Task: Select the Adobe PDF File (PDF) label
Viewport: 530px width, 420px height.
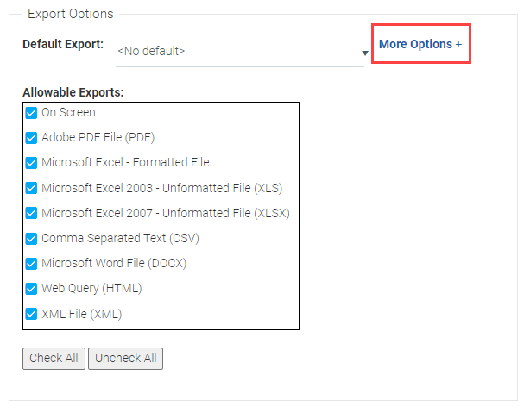Action: (x=98, y=137)
